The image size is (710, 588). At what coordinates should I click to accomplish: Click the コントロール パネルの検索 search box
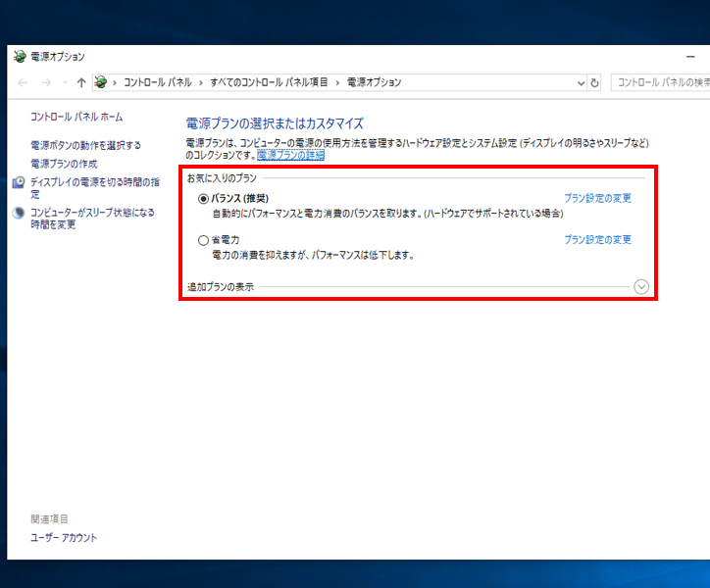point(659,83)
